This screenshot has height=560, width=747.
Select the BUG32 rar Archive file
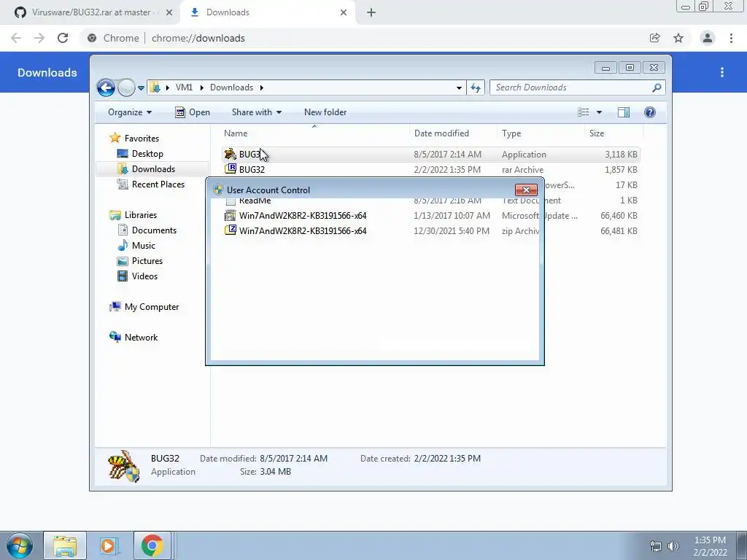point(430,169)
